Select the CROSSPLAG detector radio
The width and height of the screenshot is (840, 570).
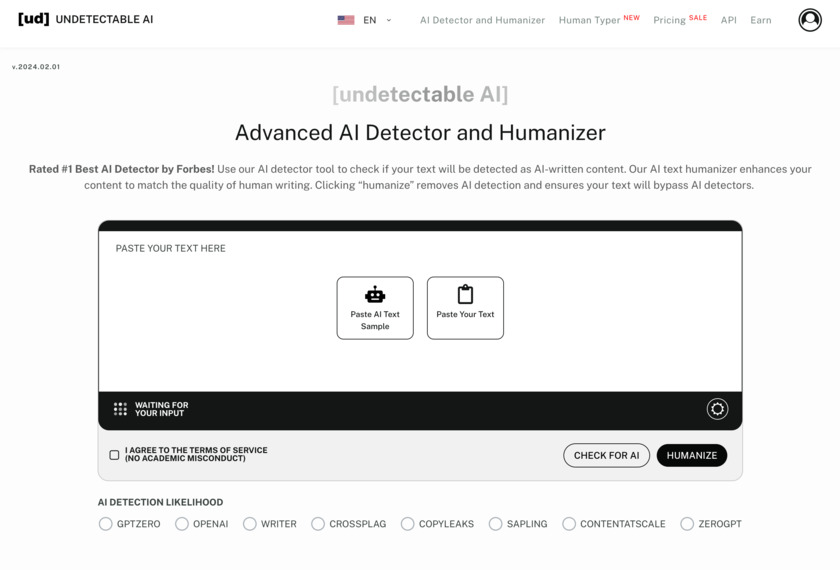pos(318,523)
